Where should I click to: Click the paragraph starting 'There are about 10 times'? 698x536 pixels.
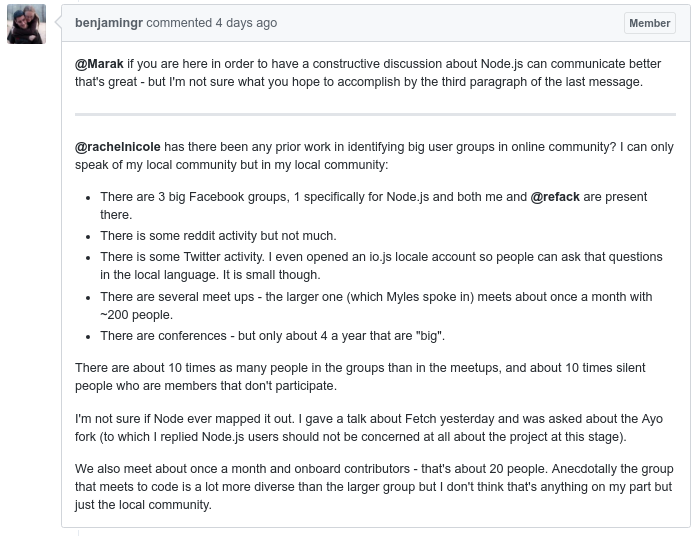(360, 377)
